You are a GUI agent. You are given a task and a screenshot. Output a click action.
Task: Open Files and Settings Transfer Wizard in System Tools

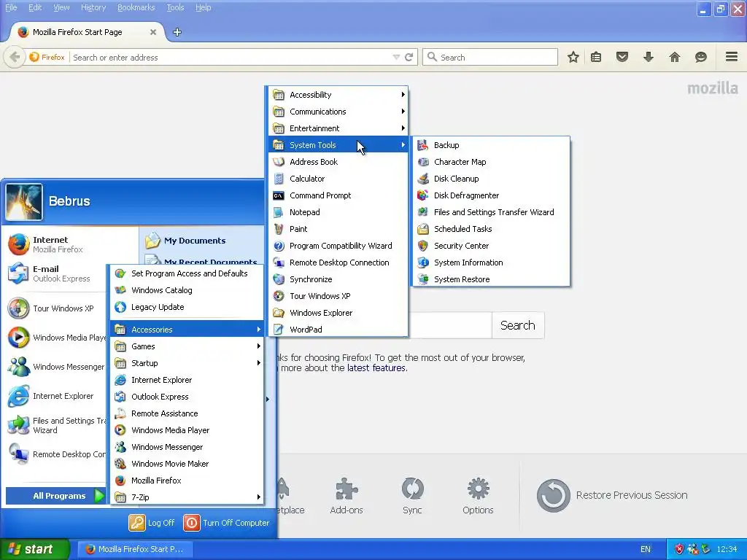[491, 212]
